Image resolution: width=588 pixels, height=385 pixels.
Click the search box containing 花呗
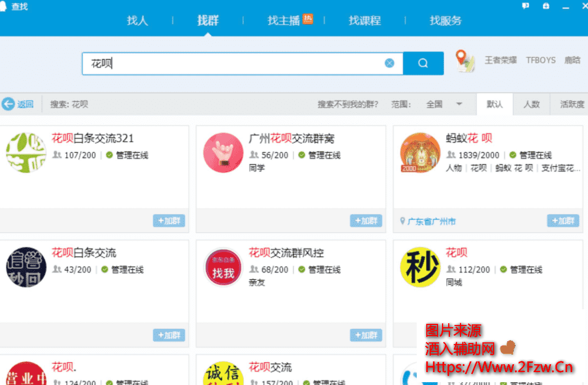[x=242, y=63]
